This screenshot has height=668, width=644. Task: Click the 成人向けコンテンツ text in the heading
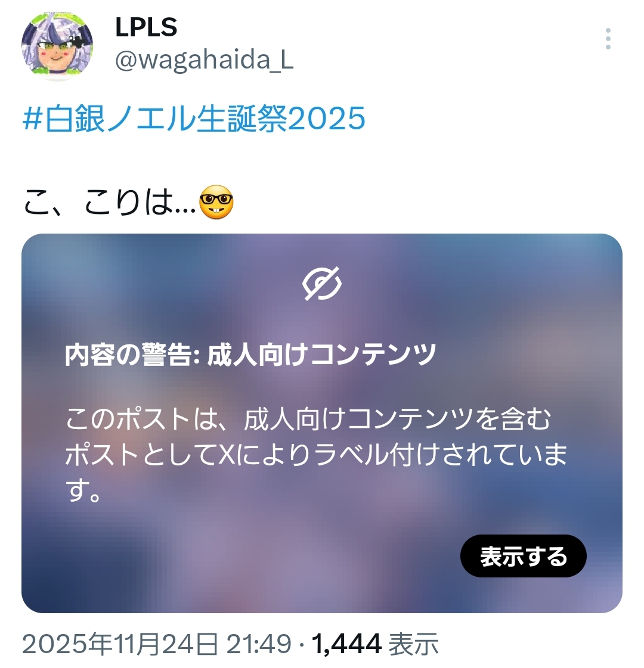coord(322,355)
